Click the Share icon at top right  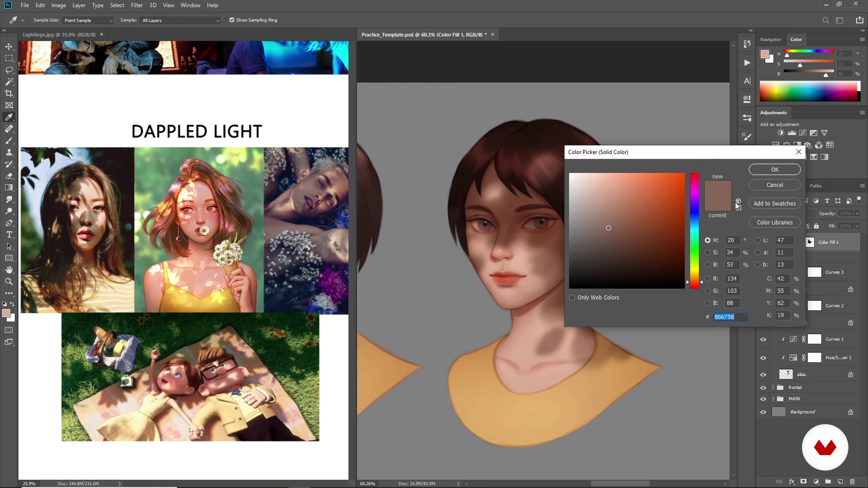pyautogui.click(x=860, y=20)
